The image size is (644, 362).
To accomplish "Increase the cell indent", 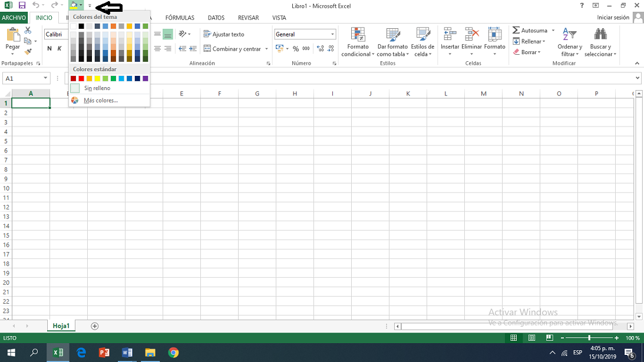I will pyautogui.click(x=193, y=48).
